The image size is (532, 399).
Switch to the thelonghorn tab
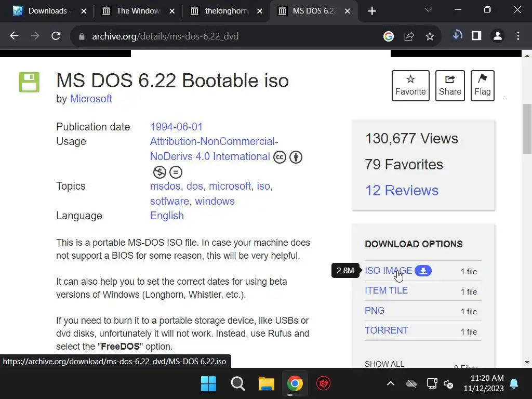tap(222, 11)
